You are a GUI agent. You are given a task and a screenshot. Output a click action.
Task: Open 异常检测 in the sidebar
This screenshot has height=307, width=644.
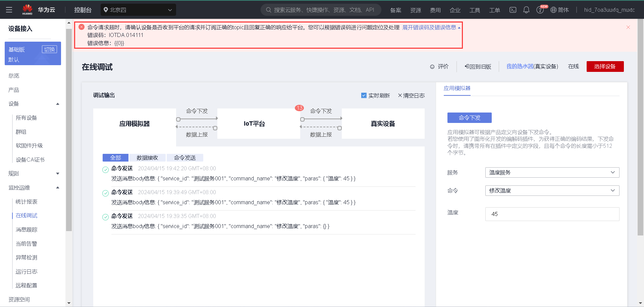coord(26,257)
